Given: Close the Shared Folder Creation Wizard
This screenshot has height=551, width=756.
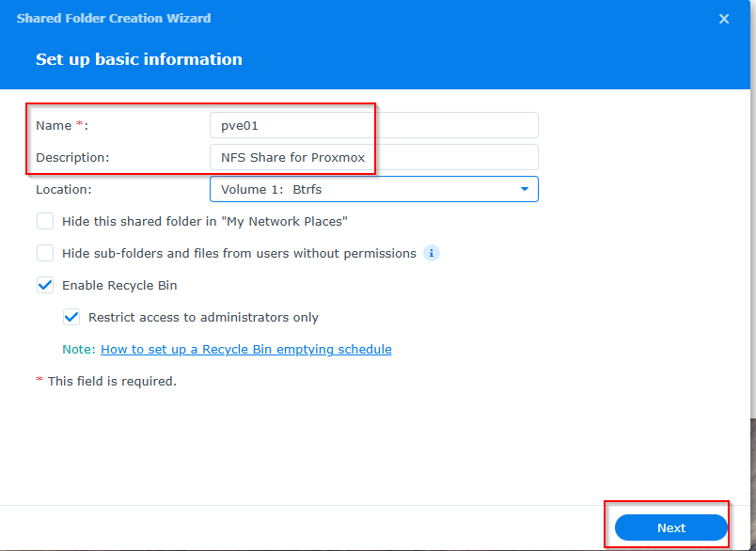Looking at the screenshot, I should [x=724, y=19].
